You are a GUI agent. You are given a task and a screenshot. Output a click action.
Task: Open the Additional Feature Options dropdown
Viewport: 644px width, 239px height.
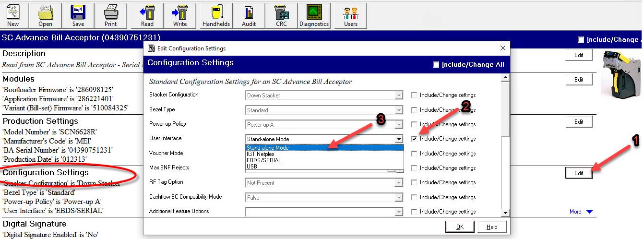[x=398, y=212]
